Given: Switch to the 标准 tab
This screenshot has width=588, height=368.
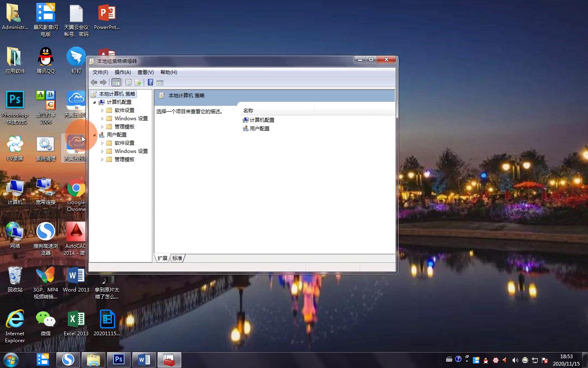Looking at the screenshot, I should (x=177, y=258).
